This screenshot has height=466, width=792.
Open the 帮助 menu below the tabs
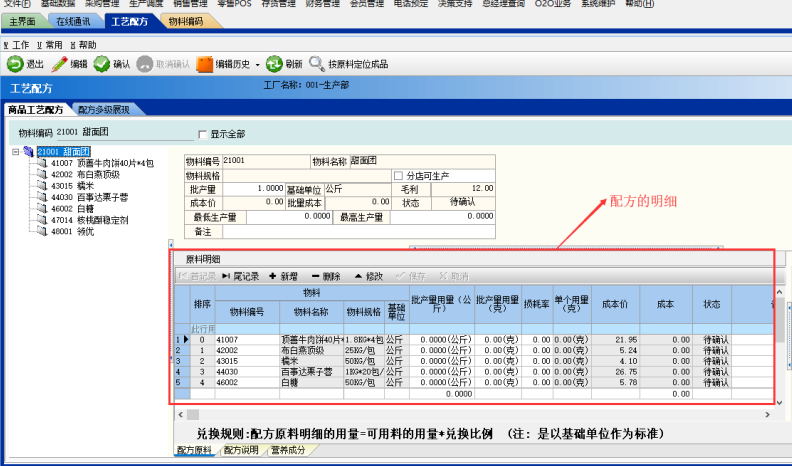83,45
